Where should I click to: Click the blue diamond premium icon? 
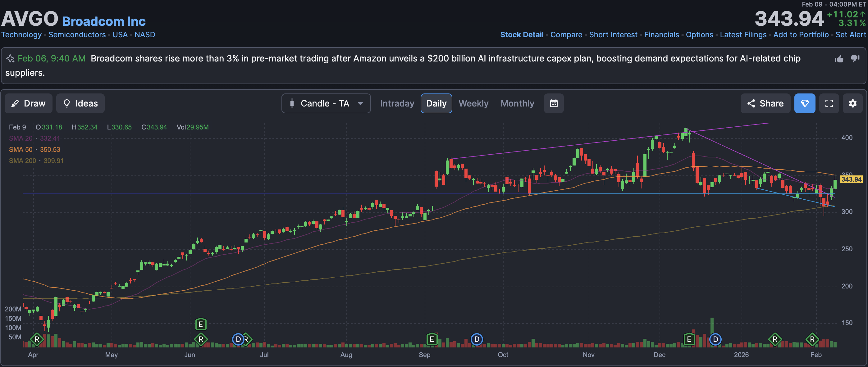(x=805, y=103)
